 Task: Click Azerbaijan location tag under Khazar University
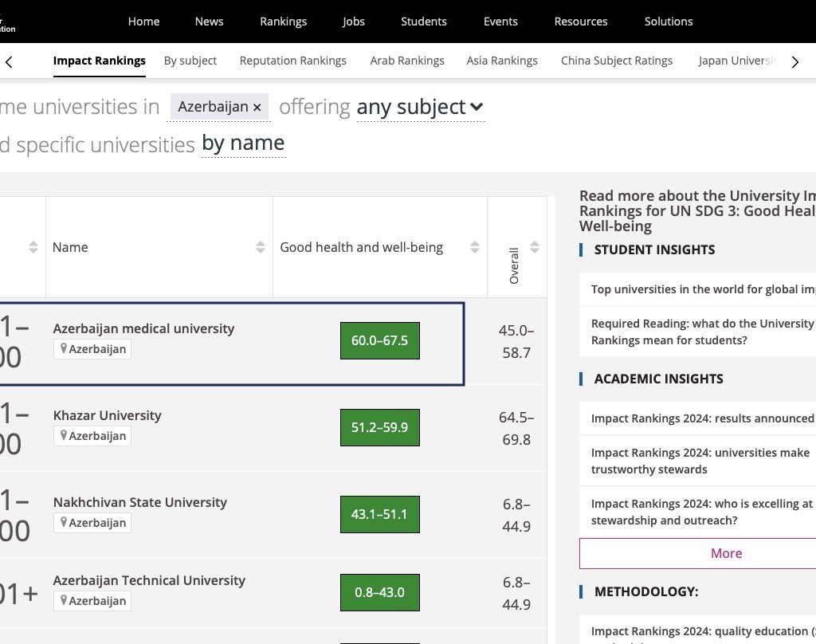[x=92, y=436]
